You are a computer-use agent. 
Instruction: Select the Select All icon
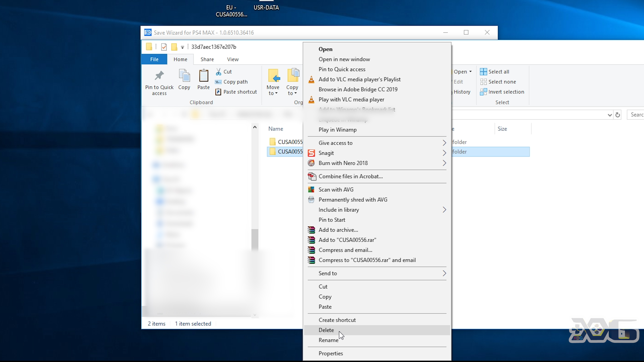tap(484, 72)
